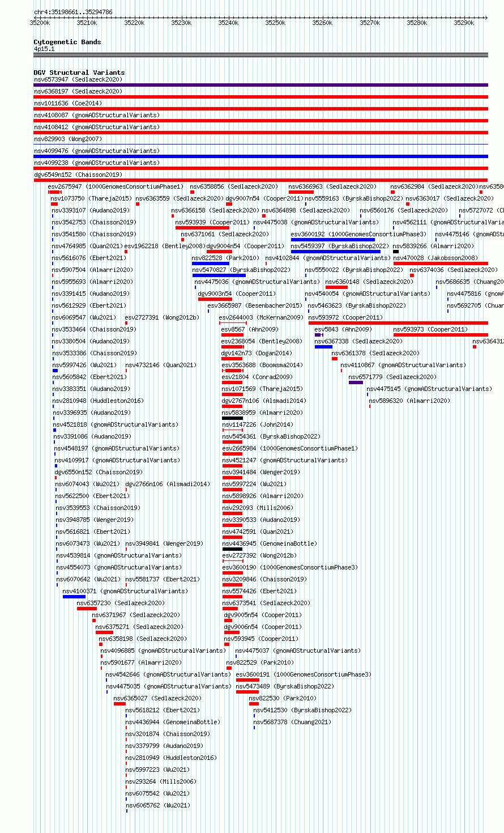Open nsv293264 (Mills2006) variant
This screenshot has height=833, width=504.
pos(161,781)
